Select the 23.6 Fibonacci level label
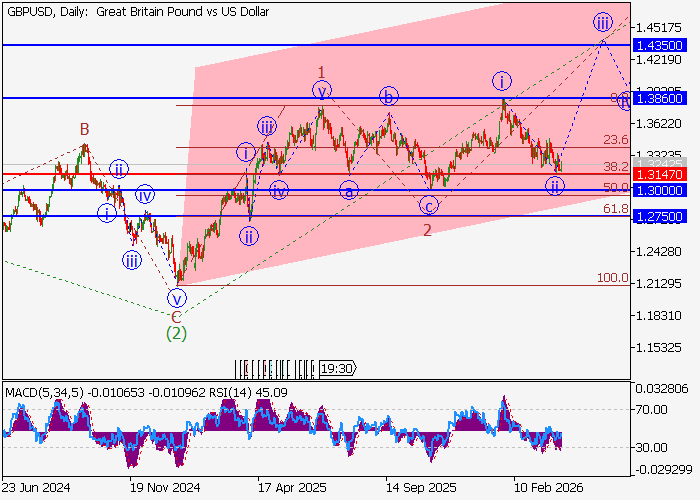 pos(616,140)
